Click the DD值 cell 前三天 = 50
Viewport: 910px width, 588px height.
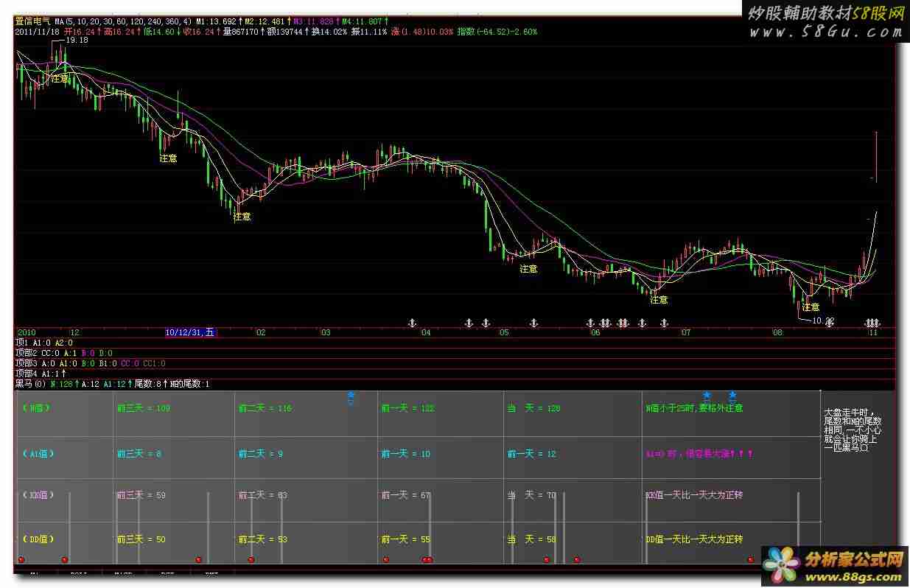[141, 539]
